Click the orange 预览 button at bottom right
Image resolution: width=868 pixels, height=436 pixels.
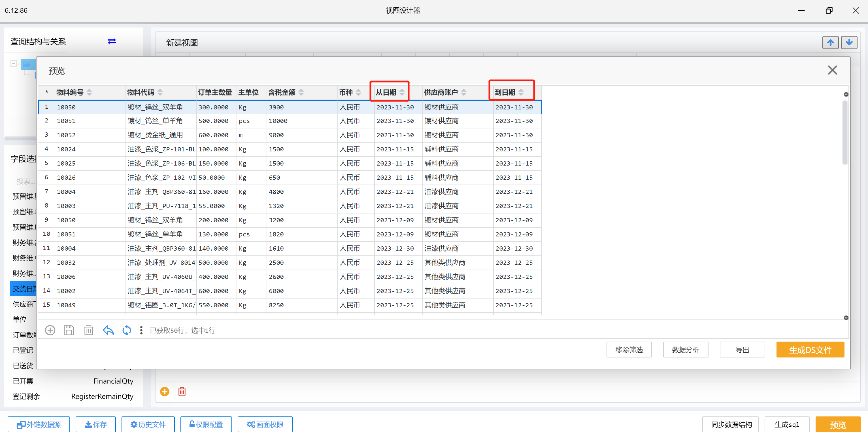(838, 424)
